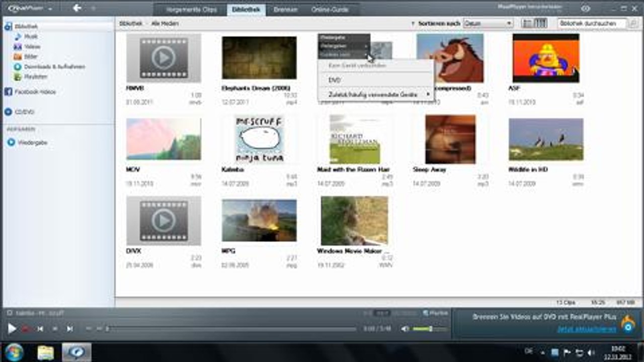The width and height of the screenshot is (644, 362).
Task: Select Sleep Away album thumbnail
Action: pyautogui.click(x=450, y=139)
